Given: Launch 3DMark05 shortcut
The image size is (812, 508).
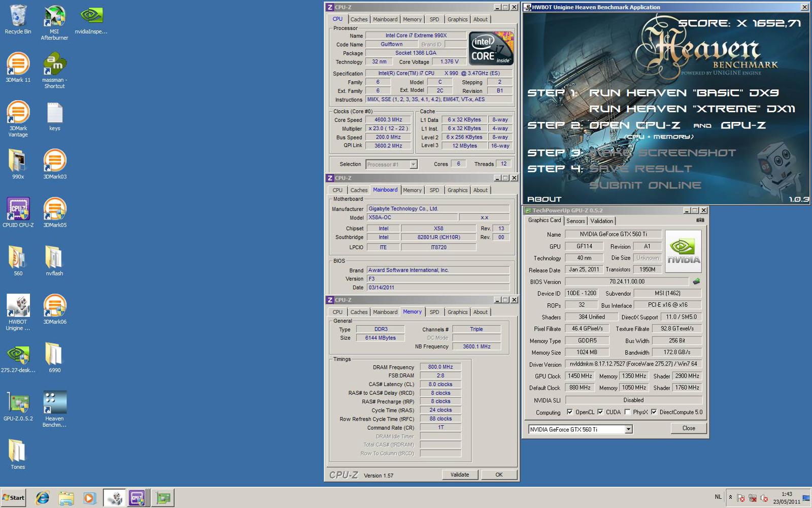Looking at the screenshot, I should (54, 212).
